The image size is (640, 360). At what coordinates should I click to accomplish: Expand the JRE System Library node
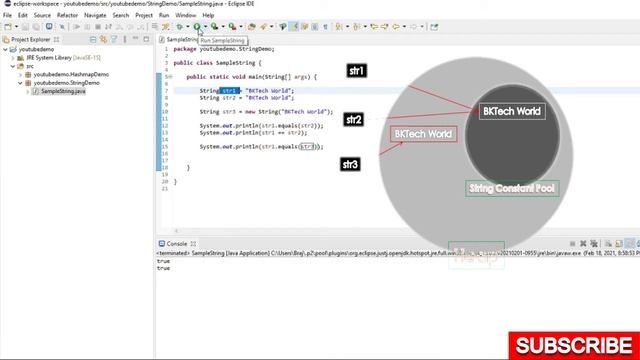(x=13, y=58)
